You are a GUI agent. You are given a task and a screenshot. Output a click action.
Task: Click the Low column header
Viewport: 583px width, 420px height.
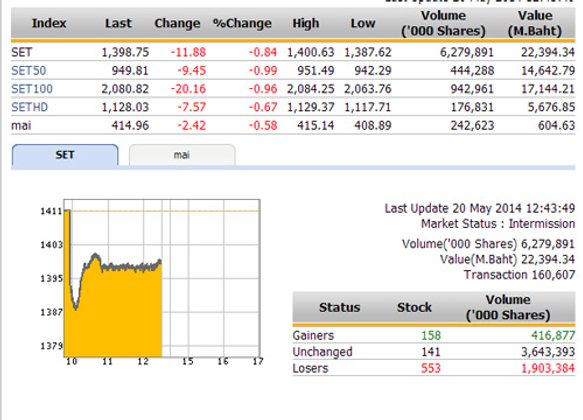point(363,23)
